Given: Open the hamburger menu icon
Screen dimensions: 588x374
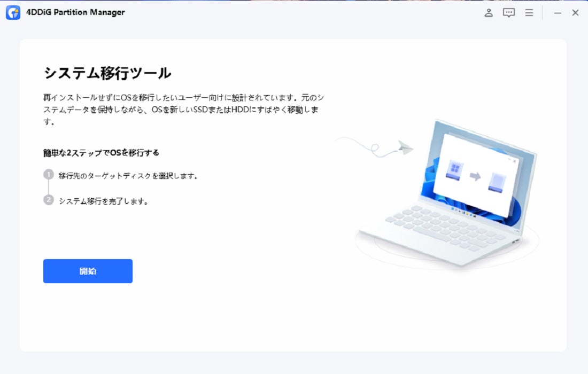Looking at the screenshot, I should click(x=529, y=13).
